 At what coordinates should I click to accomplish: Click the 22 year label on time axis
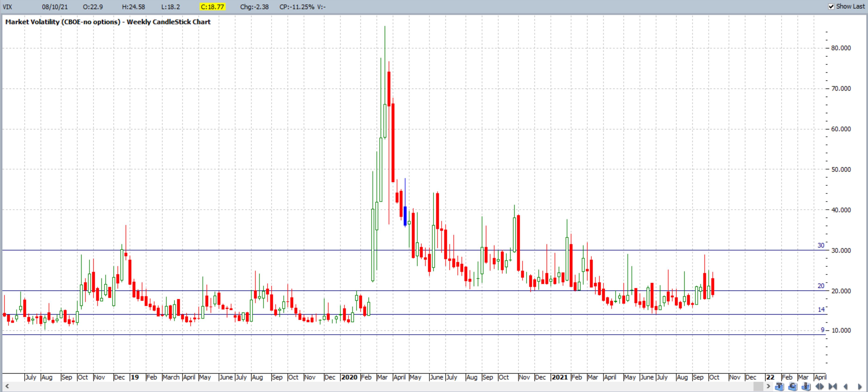click(x=770, y=377)
